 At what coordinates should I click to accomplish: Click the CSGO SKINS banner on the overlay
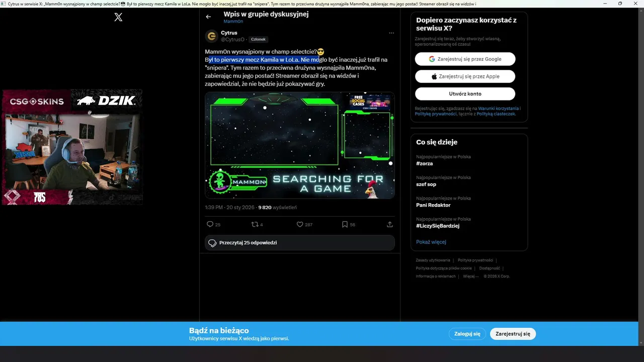coord(37,101)
